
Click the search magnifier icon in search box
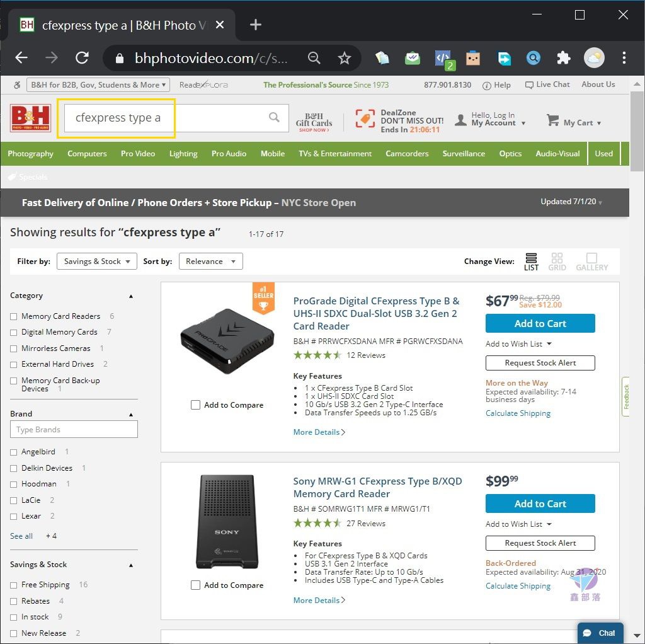coord(274,117)
